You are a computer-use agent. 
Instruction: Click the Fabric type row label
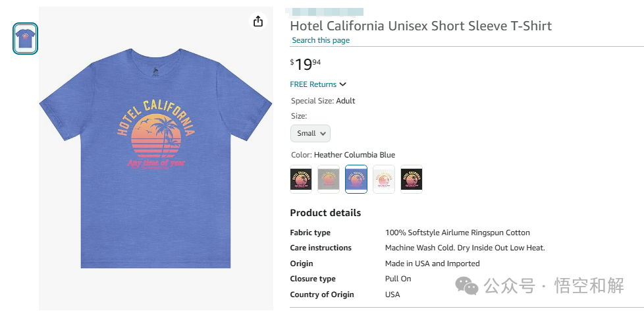pyautogui.click(x=310, y=233)
